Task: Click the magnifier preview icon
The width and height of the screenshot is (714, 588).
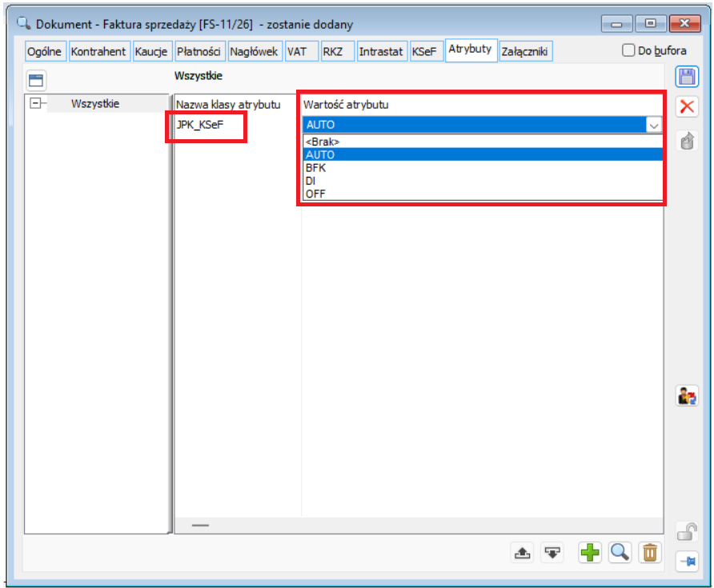Action: click(x=620, y=553)
